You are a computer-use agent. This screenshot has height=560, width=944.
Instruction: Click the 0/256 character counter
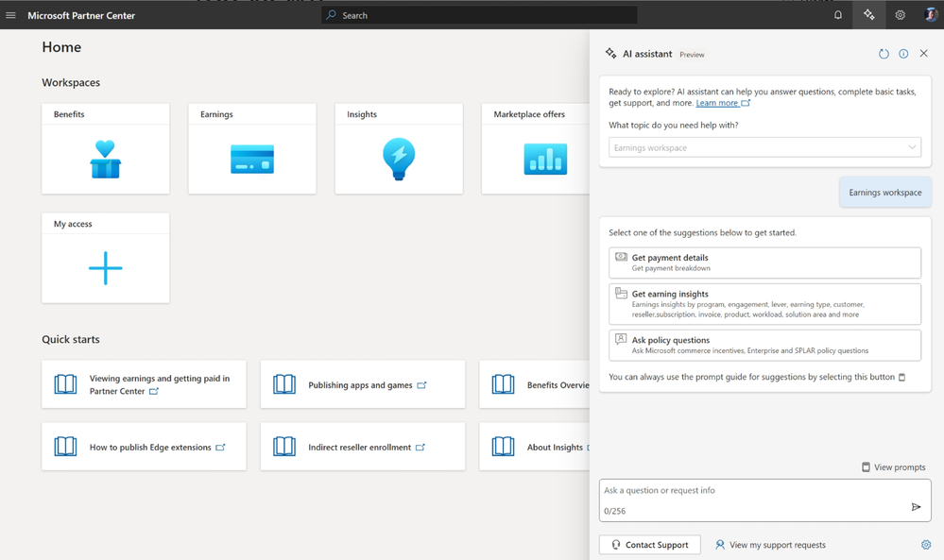coord(614,511)
